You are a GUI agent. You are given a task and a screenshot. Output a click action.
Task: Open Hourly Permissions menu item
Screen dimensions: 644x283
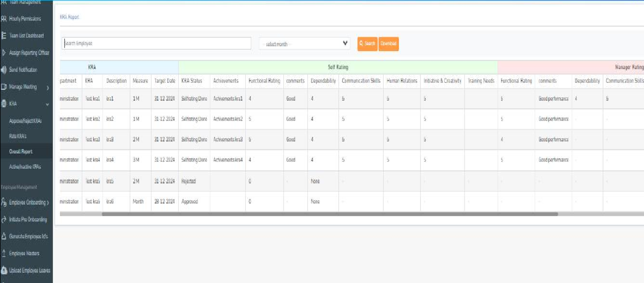[x=25, y=19]
